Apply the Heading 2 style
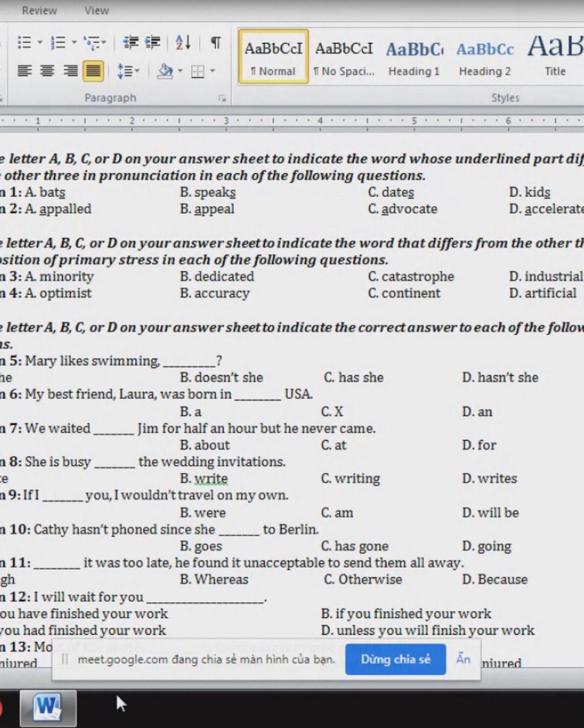 (485, 56)
